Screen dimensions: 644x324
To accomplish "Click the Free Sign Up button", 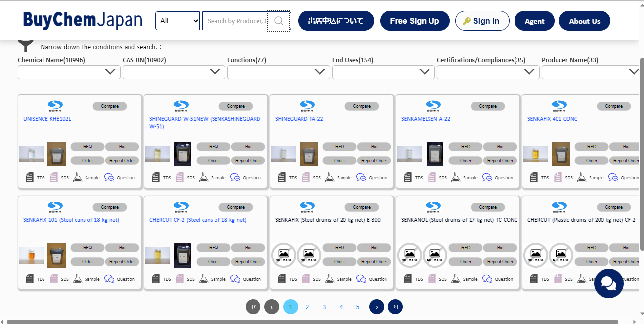I will pos(415,21).
